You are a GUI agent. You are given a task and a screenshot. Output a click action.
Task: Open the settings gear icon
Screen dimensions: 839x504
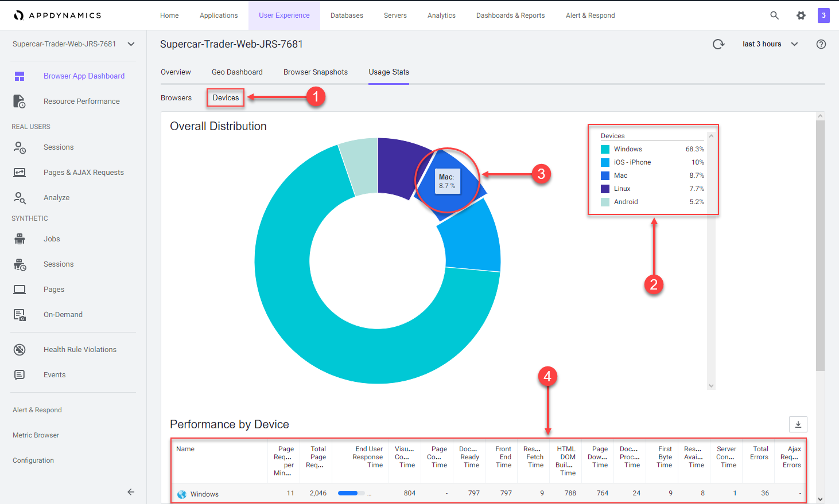(801, 15)
